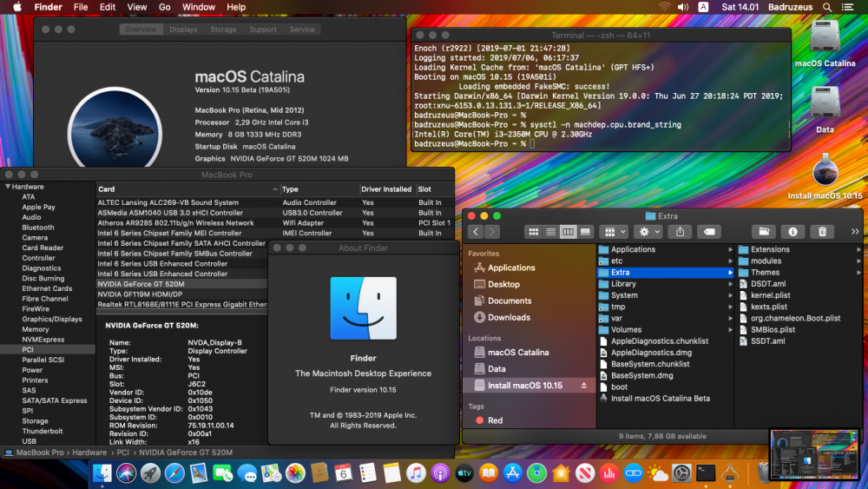This screenshot has width=868, height=489.
Task: Click the Share button in Finder toolbar
Action: 680,232
